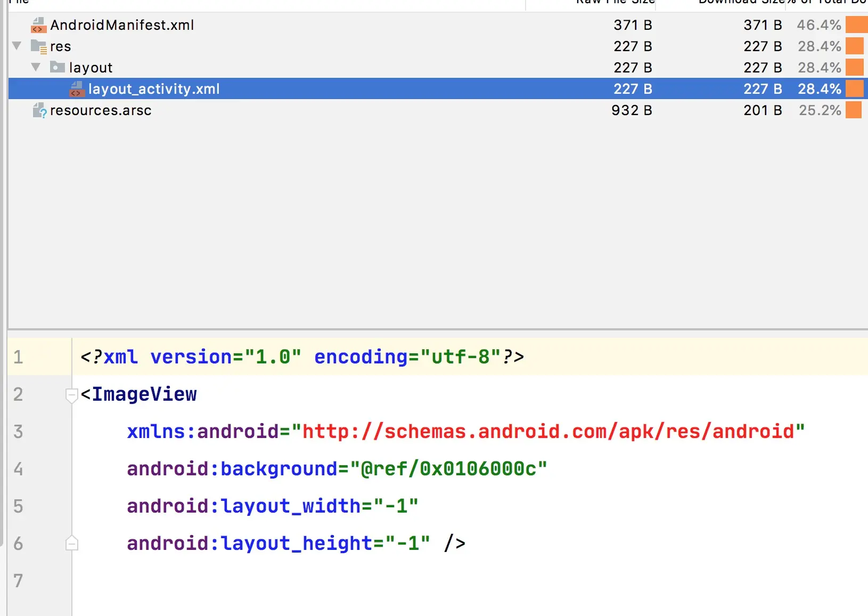Place the cursor on empty line 7

point(469,580)
